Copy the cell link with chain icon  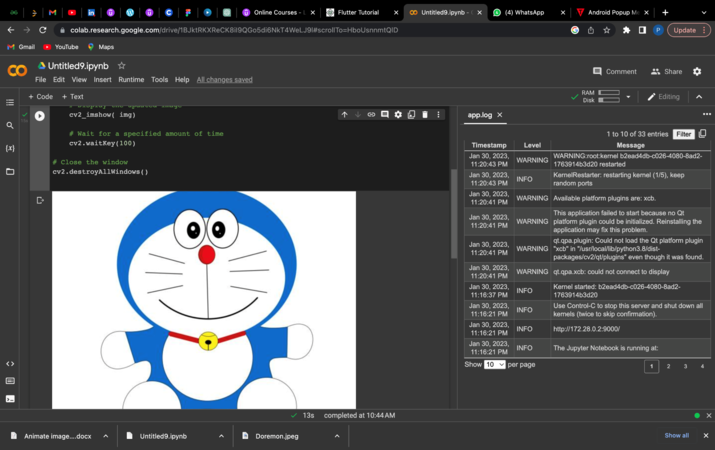pos(371,115)
